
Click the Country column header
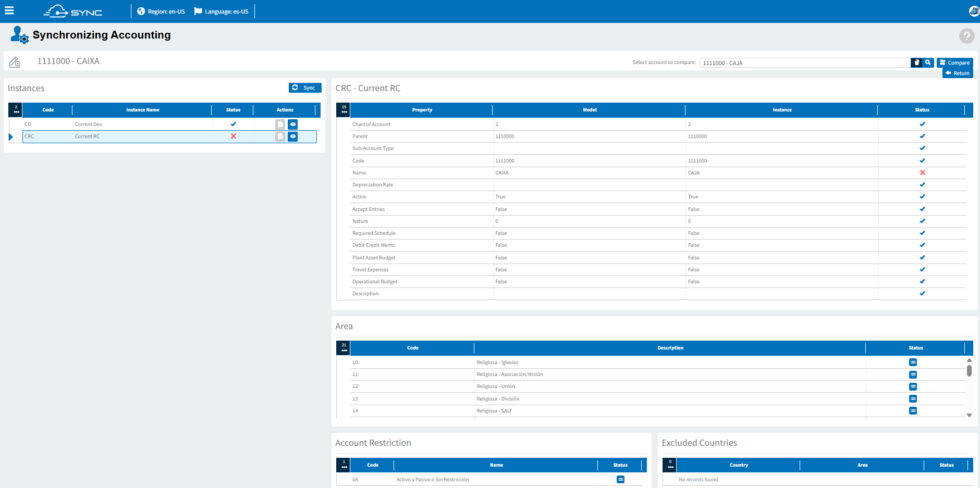pyautogui.click(x=738, y=465)
